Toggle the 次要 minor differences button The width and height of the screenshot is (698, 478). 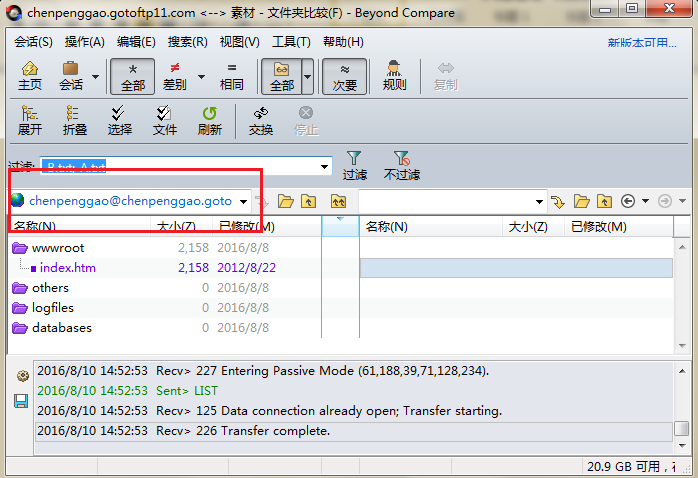[345, 77]
